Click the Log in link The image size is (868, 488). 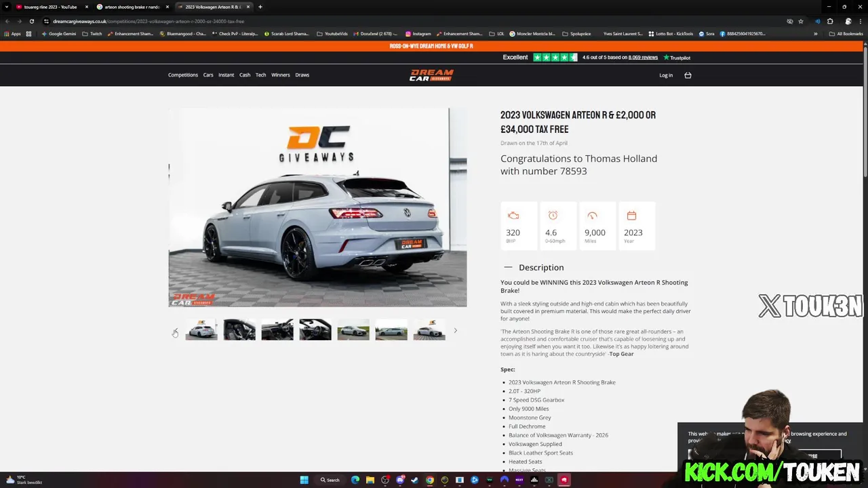pos(666,75)
